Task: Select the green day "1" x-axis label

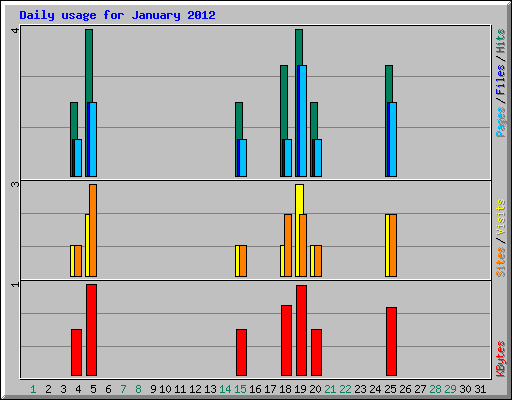Action: pos(33,389)
